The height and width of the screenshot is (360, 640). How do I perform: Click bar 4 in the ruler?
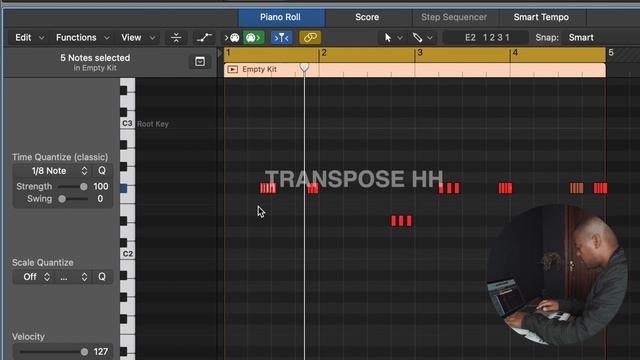pyautogui.click(x=515, y=53)
